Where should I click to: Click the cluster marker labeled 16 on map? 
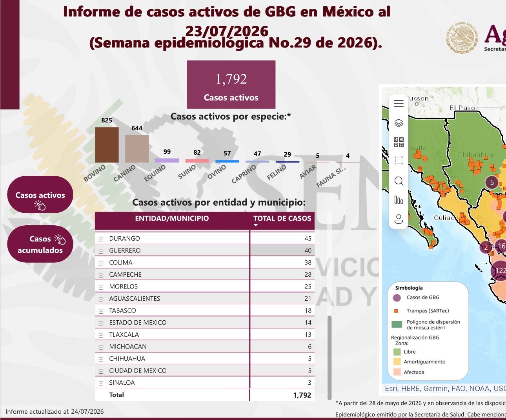(x=501, y=246)
